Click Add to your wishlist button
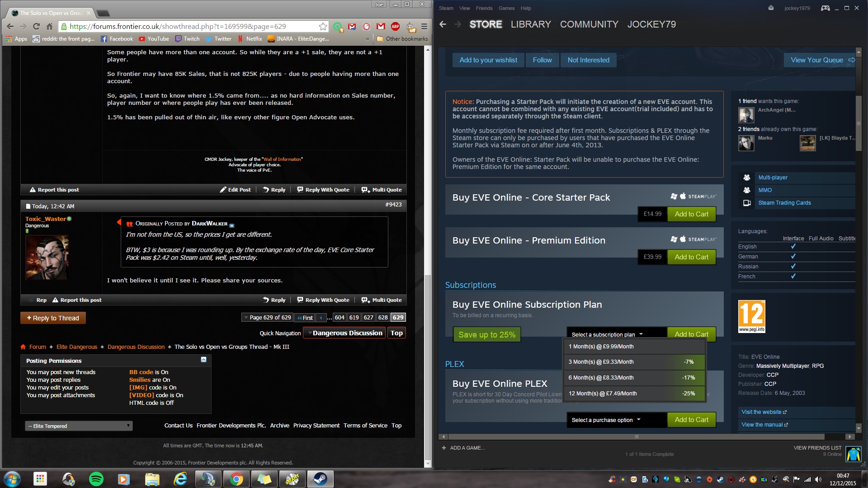This screenshot has height=488, width=868. (x=488, y=60)
